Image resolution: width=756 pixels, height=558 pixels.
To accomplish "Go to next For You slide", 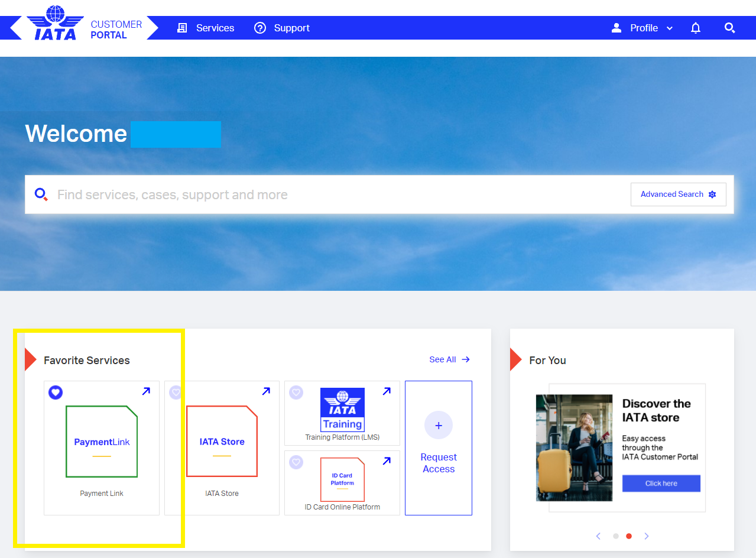I will click(647, 536).
